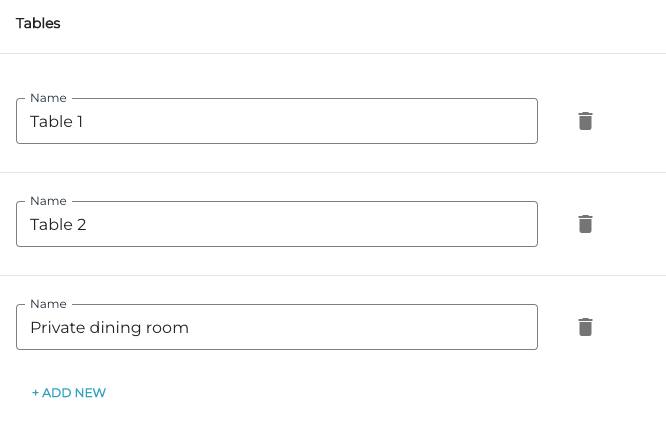Delete Table 1 with its trash icon

[x=586, y=121]
